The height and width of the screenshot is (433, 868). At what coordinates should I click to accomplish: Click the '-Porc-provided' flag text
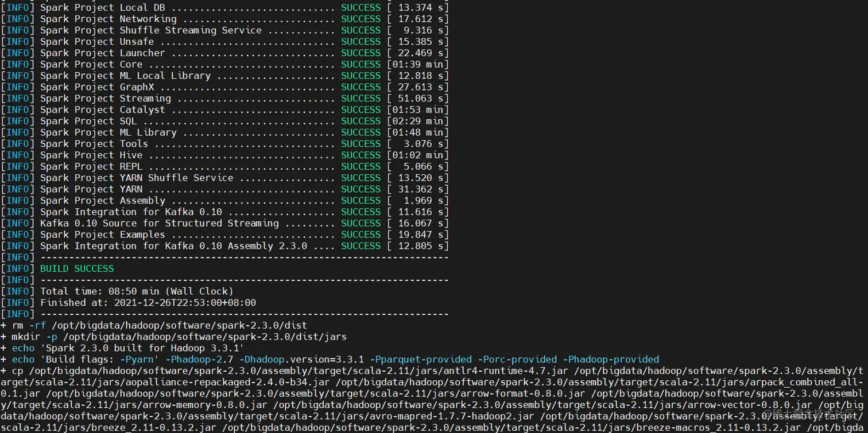click(517, 360)
